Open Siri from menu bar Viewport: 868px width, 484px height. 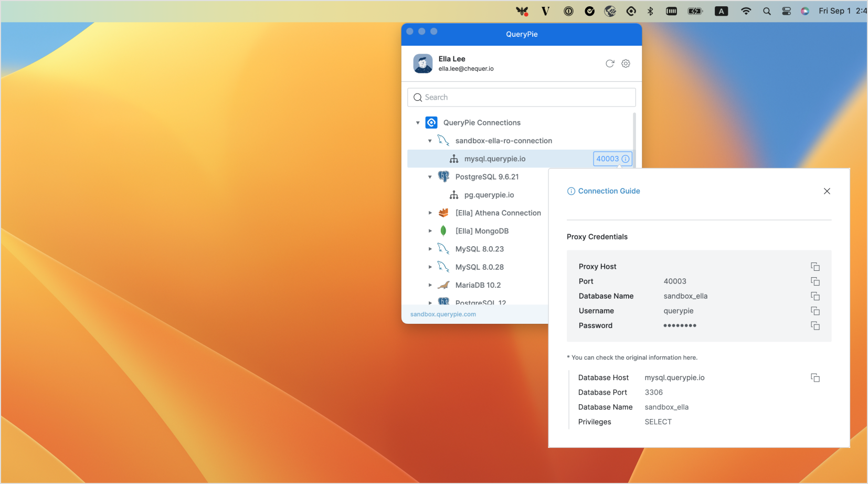805,11
